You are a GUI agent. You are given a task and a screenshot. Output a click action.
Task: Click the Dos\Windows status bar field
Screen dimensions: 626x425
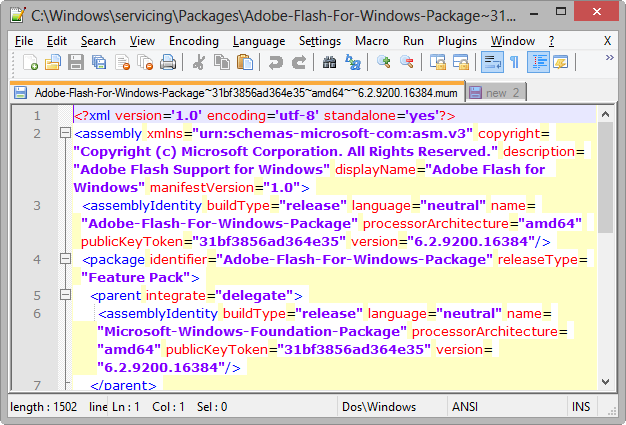click(392, 407)
